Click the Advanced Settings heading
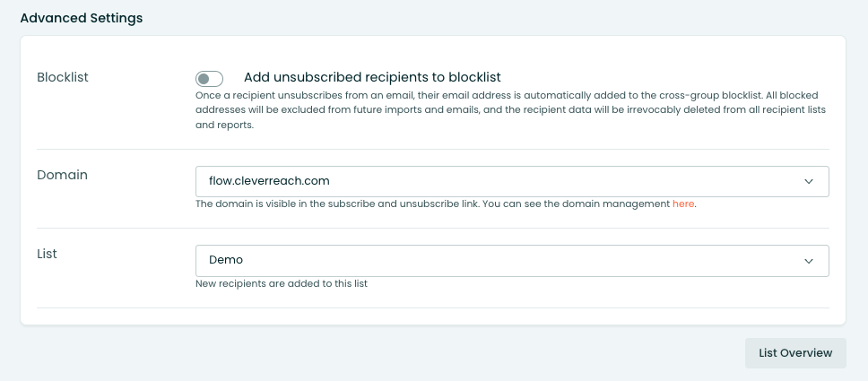The image size is (868, 381). (x=82, y=18)
